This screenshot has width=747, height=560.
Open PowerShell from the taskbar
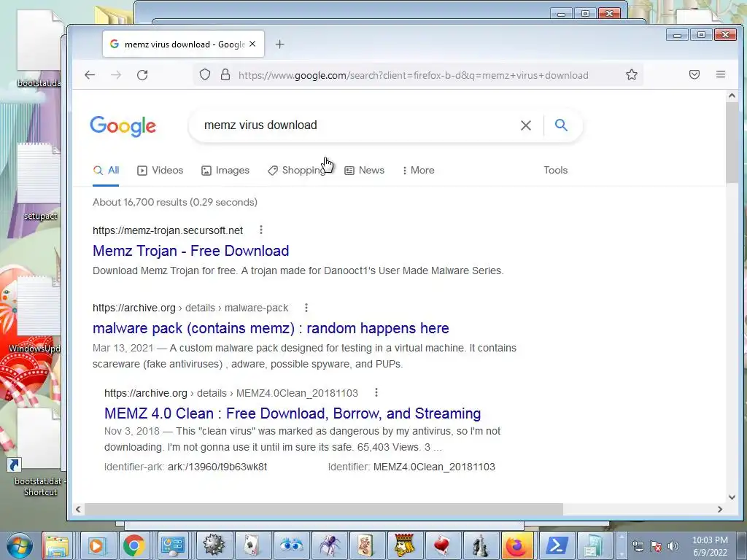pos(557,545)
